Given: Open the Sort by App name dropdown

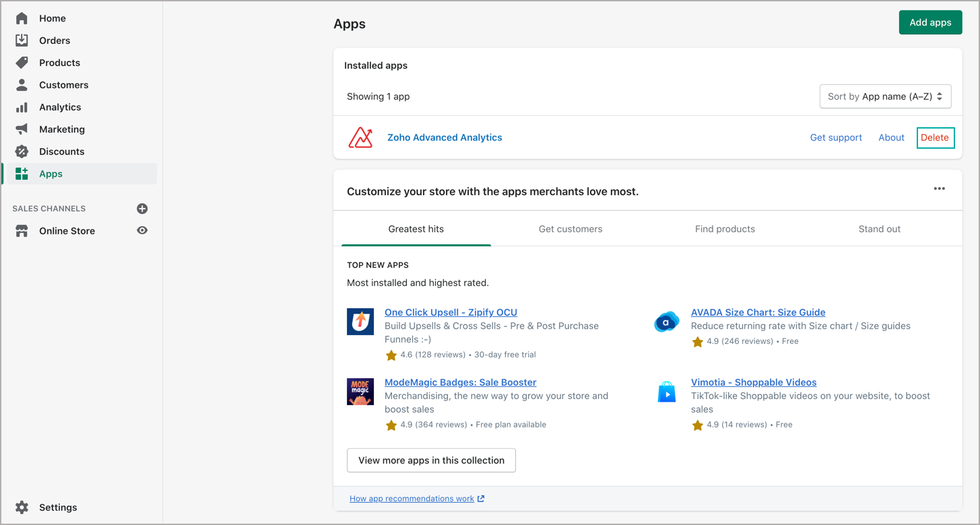Looking at the screenshot, I should (x=885, y=96).
